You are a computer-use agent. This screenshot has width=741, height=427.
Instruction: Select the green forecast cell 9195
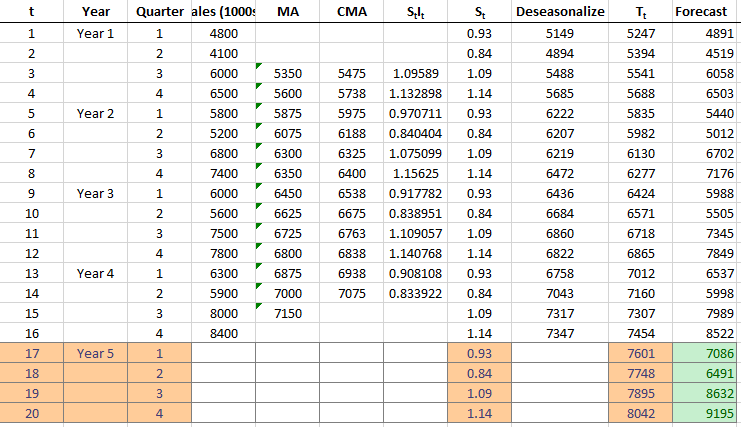(704, 412)
